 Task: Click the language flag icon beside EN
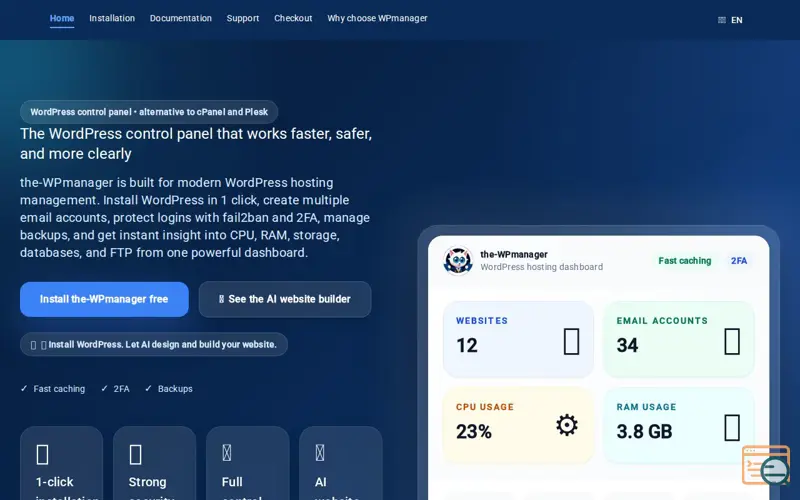pyautogui.click(x=721, y=20)
